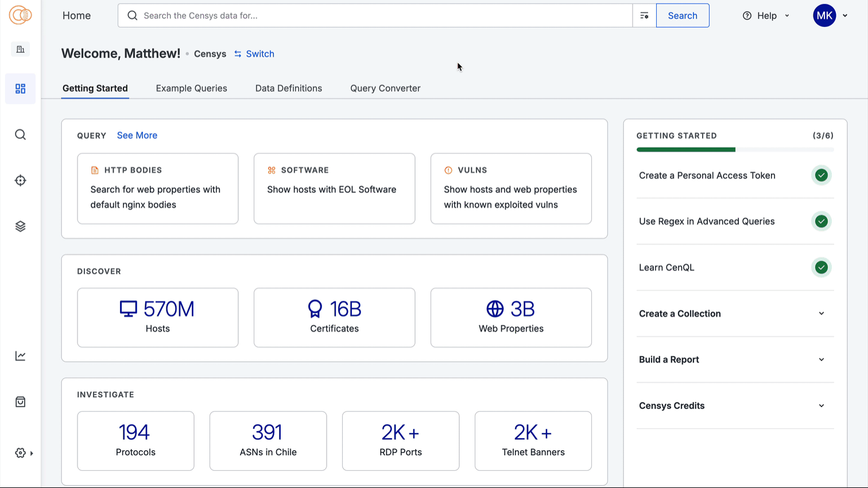This screenshot has width=868, height=488.
Task: Click the Learn CenQL completed checkmark
Action: click(821, 267)
